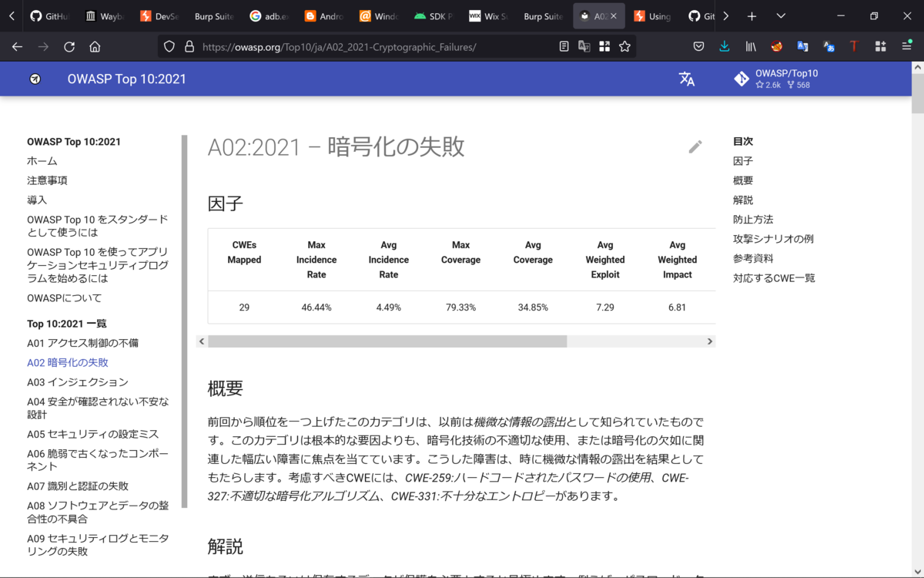Click the language selector icon in OWASP header
Viewport: 924px width, 578px height.
(x=687, y=78)
